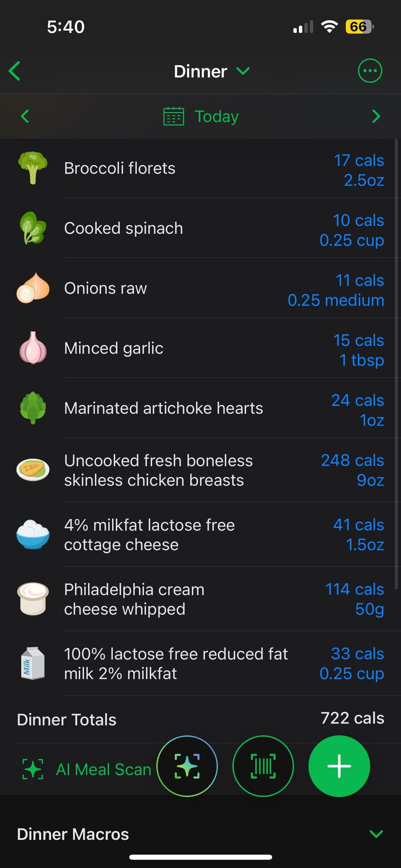Screen dimensions: 401x868
Task: Go to the previous day
Action: [x=25, y=116]
